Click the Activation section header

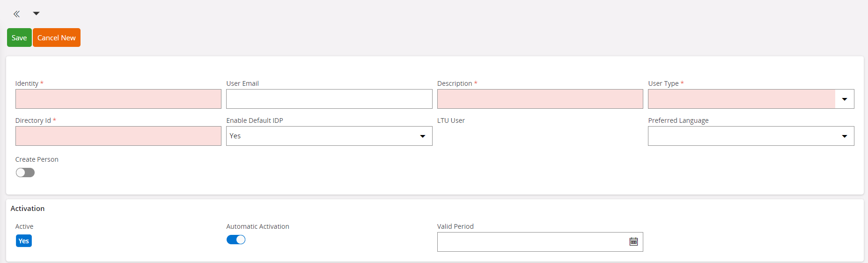coord(28,209)
